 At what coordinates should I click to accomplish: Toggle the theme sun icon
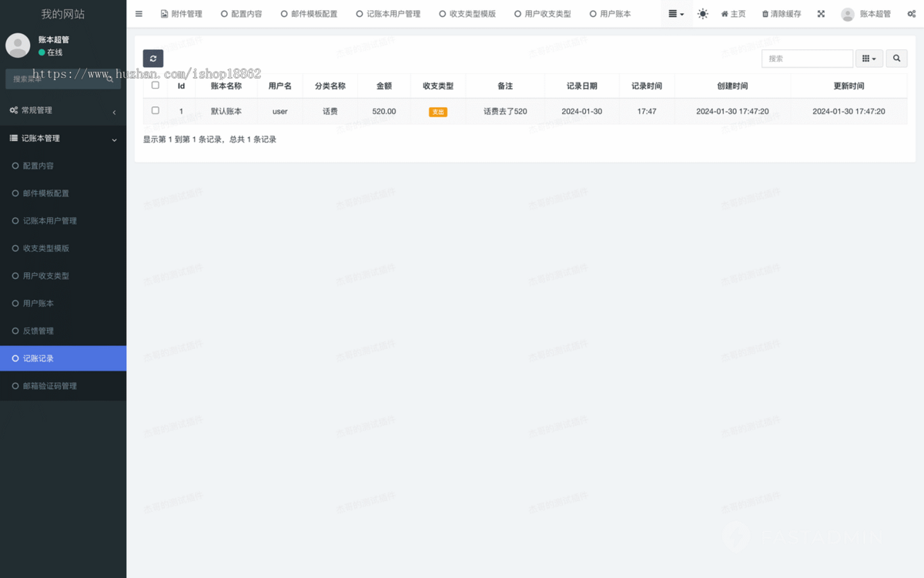[702, 13]
